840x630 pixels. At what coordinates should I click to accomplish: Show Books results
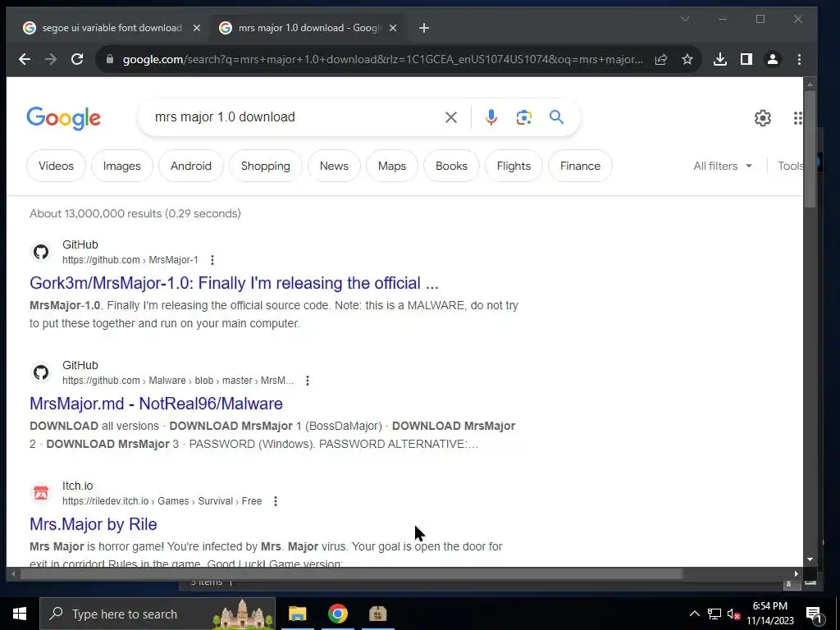click(452, 166)
